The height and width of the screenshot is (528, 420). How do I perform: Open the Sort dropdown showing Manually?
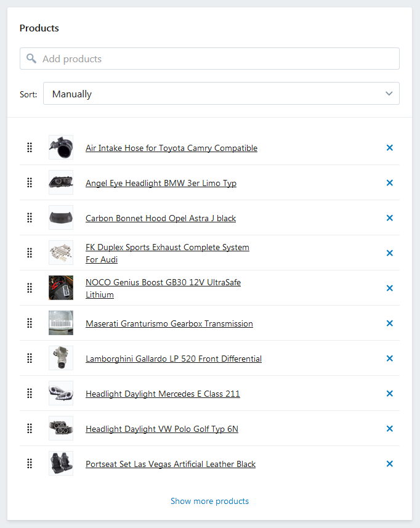[x=221, y=94]
